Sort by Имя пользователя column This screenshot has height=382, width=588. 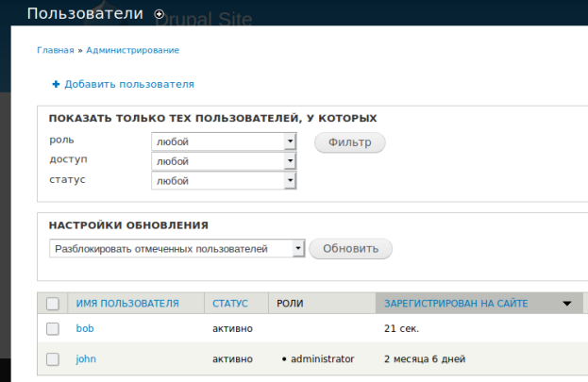[127, 304]
